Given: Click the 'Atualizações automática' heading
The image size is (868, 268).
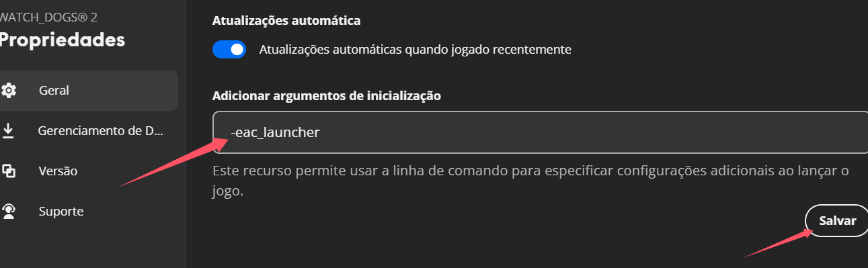Looking at the screenshot, I should point(286,20).
